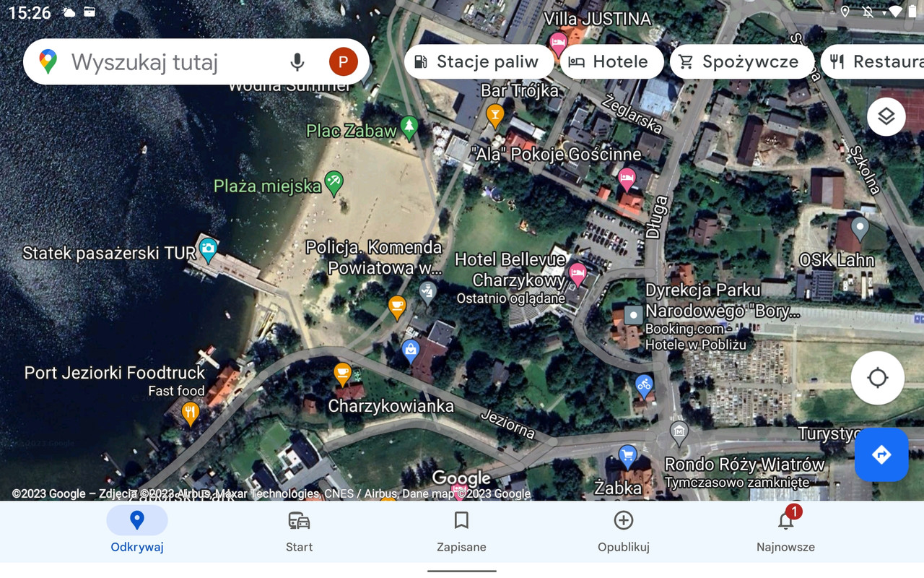Viewport: 924px width, 578px height.
Task: Open the map layers selector button
Action: (886, 116)
